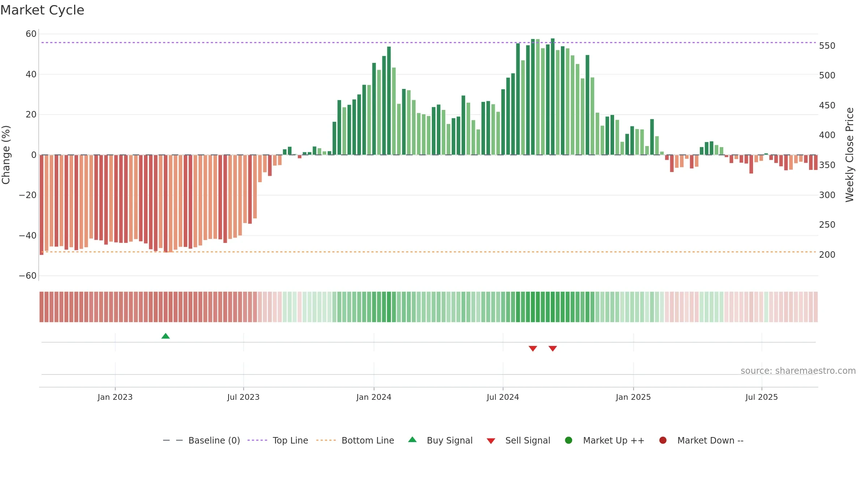Click the 200 tick on the right axis
Viewport: 868px width, 488px height.
point(827,255)
